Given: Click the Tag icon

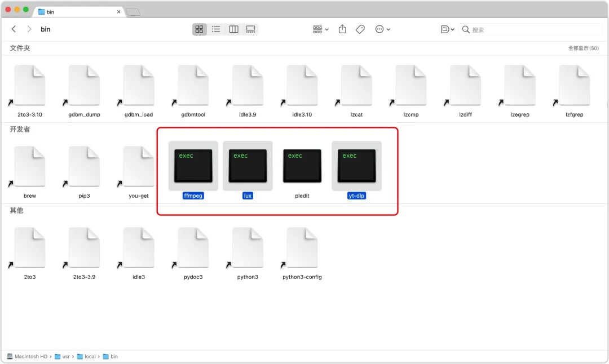Looking at the screenshot, I should 360,29.
